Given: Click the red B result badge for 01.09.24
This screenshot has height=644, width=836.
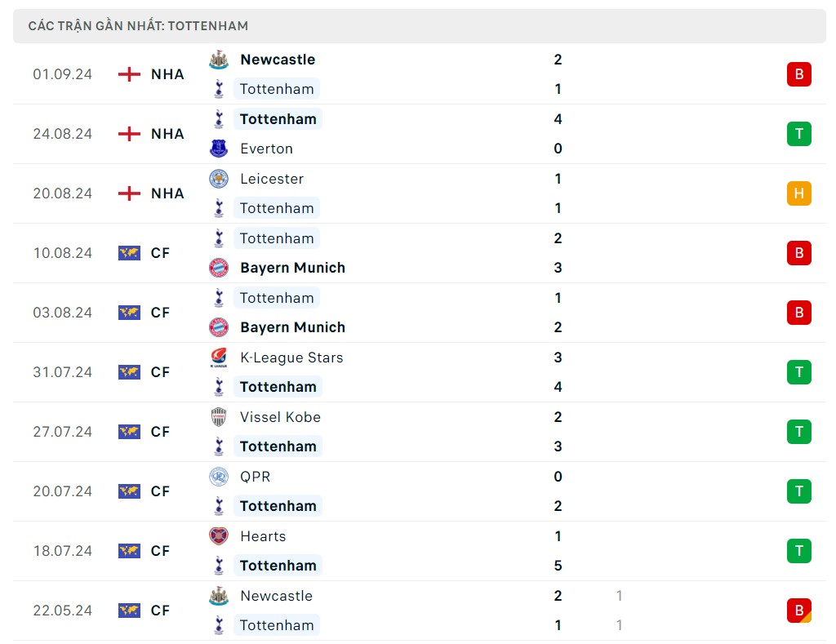Looking at the screenshot, I should (798, 74).
